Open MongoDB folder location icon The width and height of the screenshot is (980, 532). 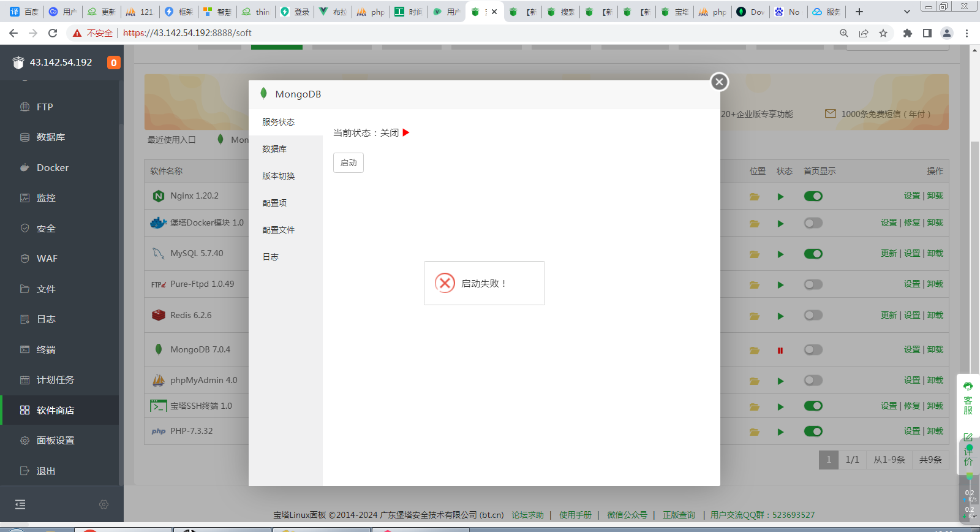coord(755,351)
